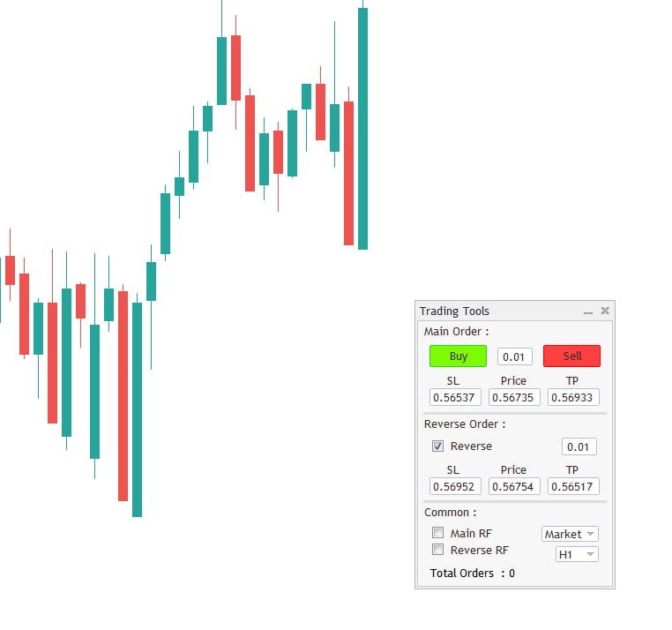
Task: Edit the Reverse Order lot size field
Action: point(579,447)
